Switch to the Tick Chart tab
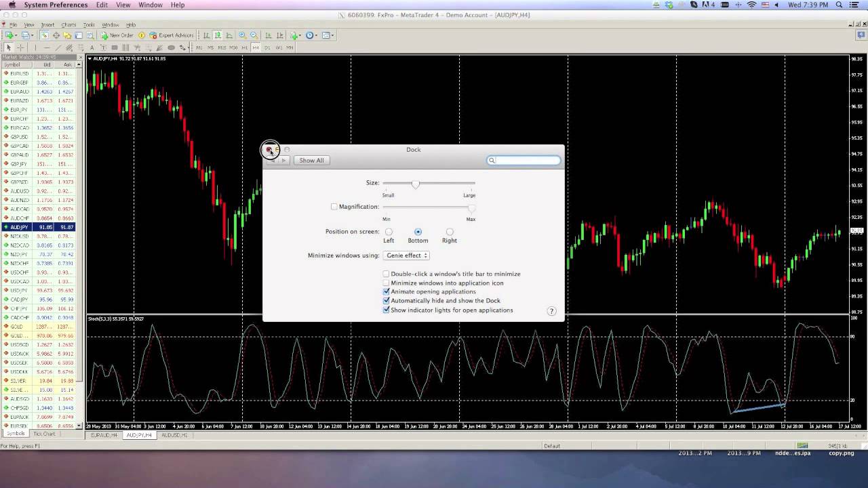Image resolution: width=868 pixels, height=488 pixels. pos(44,434)
